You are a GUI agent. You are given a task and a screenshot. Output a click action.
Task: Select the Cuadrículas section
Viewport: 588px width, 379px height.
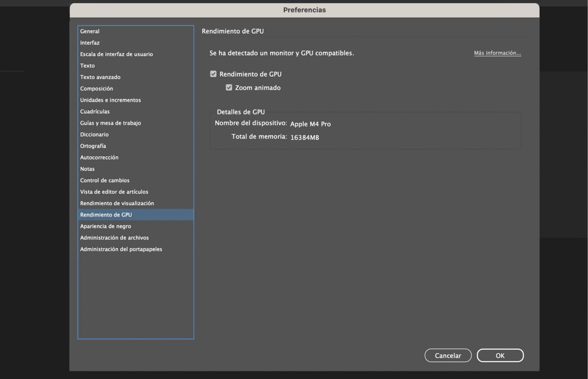pos(95,111)
